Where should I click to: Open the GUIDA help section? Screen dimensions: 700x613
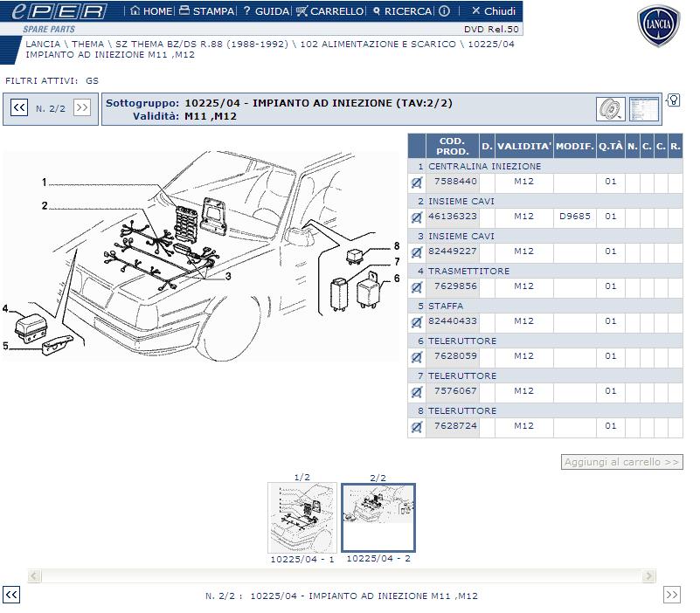267,10
